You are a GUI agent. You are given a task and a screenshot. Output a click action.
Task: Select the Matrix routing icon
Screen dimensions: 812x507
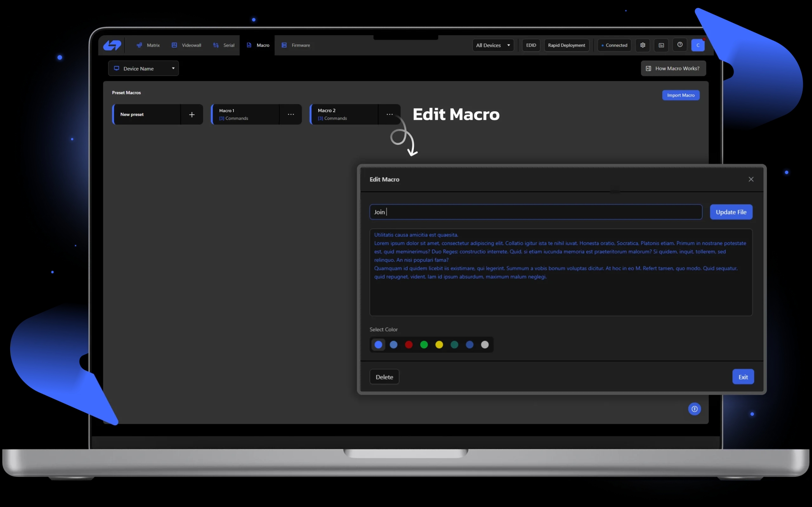[140, 45]
